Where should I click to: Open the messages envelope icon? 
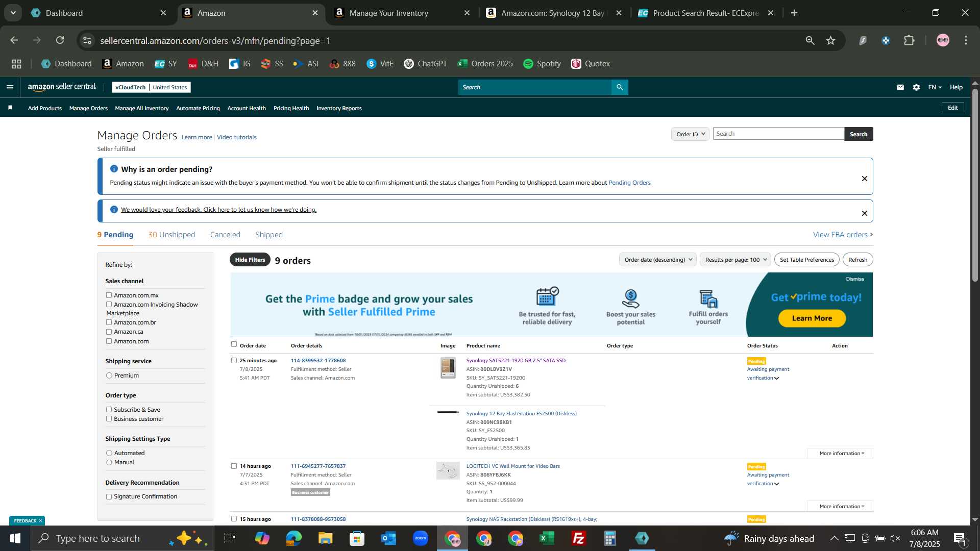coord(900,87)
